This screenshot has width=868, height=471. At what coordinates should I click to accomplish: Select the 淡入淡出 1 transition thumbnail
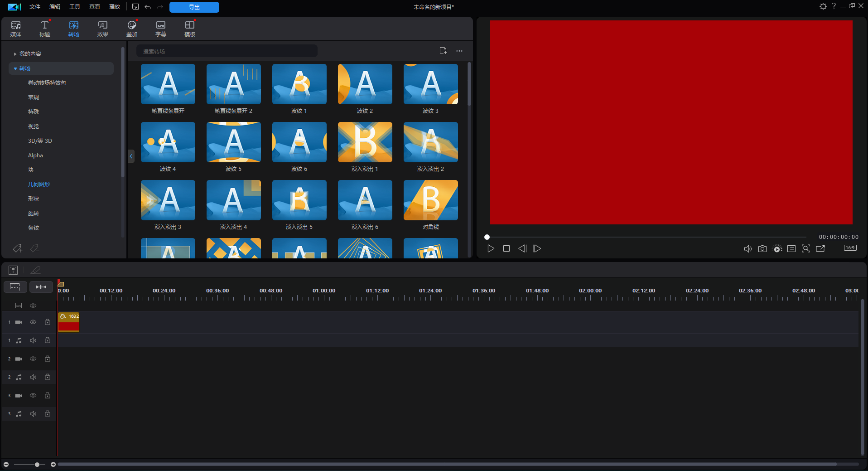coord(365,142)
